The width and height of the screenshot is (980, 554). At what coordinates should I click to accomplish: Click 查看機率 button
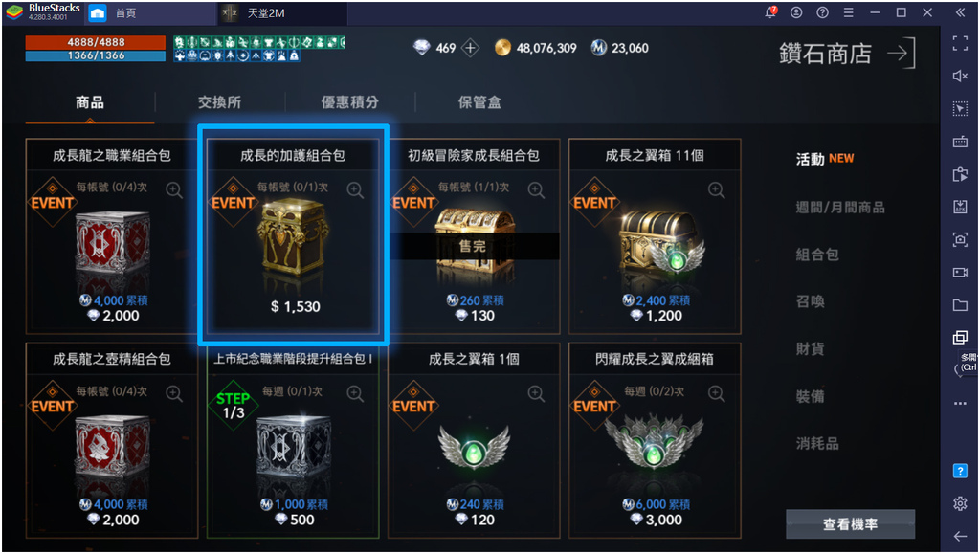[850, 524]
